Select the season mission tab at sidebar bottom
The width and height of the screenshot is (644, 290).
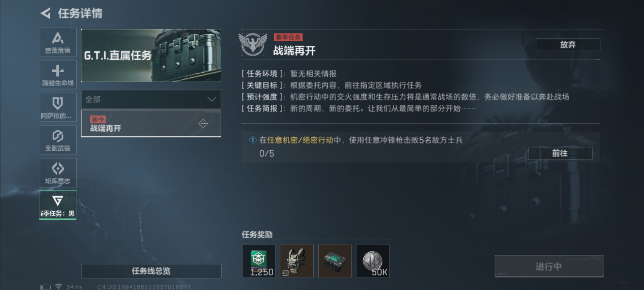58,205
